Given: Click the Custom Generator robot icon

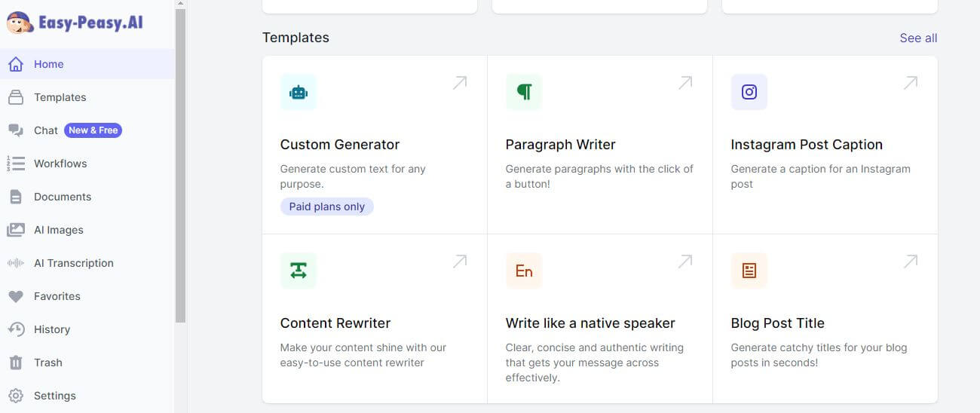Looking at the screenshot, I should (299, 92).
